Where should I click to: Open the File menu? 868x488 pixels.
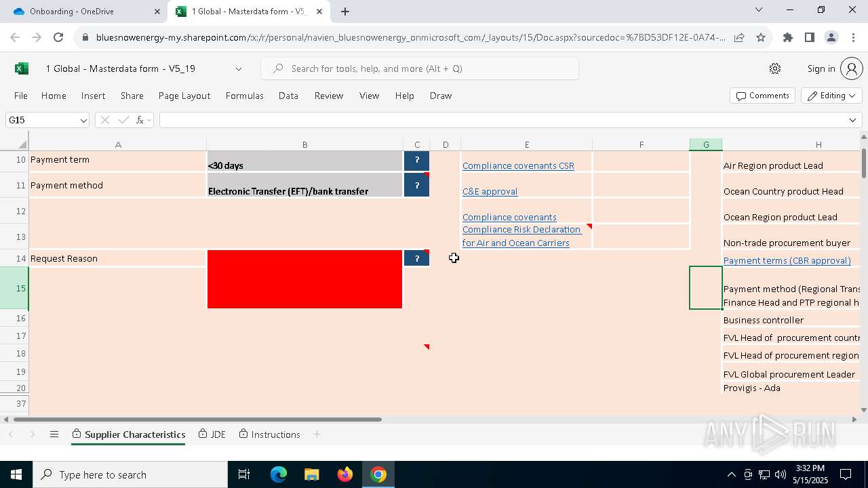click(x=21, y=96)
